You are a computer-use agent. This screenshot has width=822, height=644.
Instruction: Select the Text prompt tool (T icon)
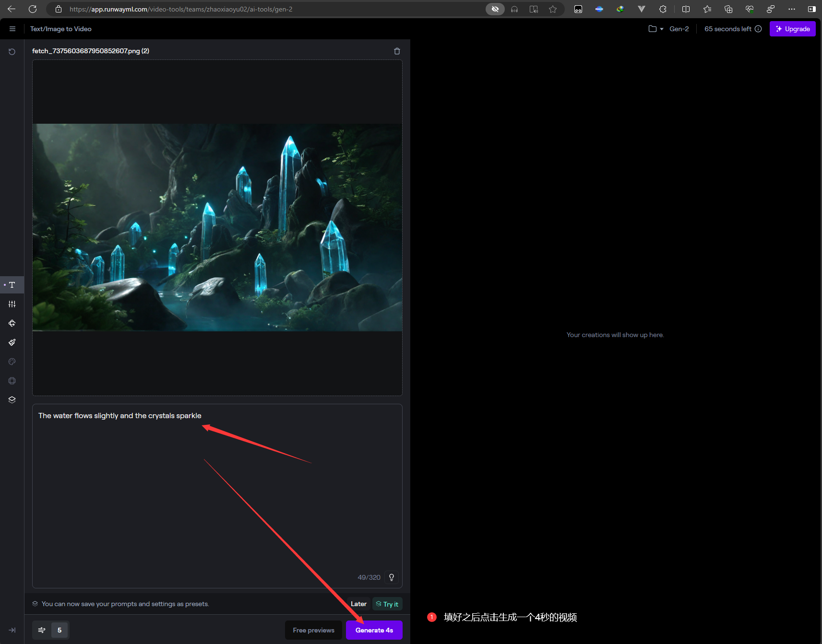[x=12, y=285]
